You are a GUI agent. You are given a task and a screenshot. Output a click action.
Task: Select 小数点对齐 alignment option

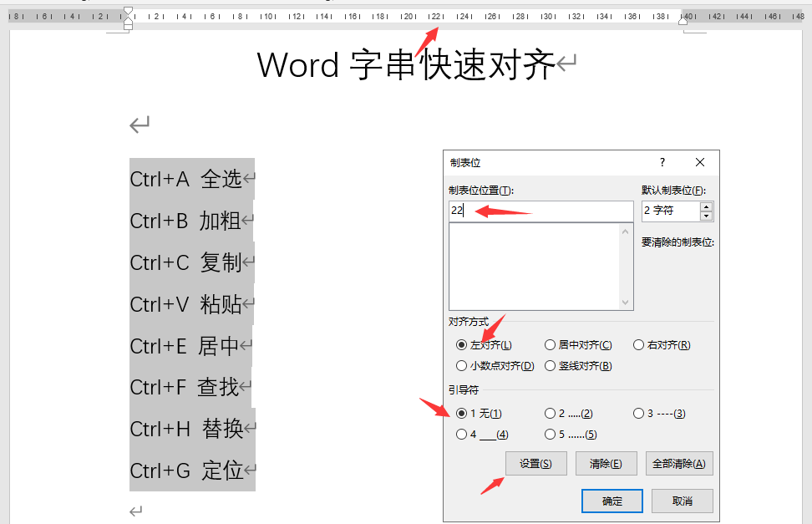tap(495, 366)
